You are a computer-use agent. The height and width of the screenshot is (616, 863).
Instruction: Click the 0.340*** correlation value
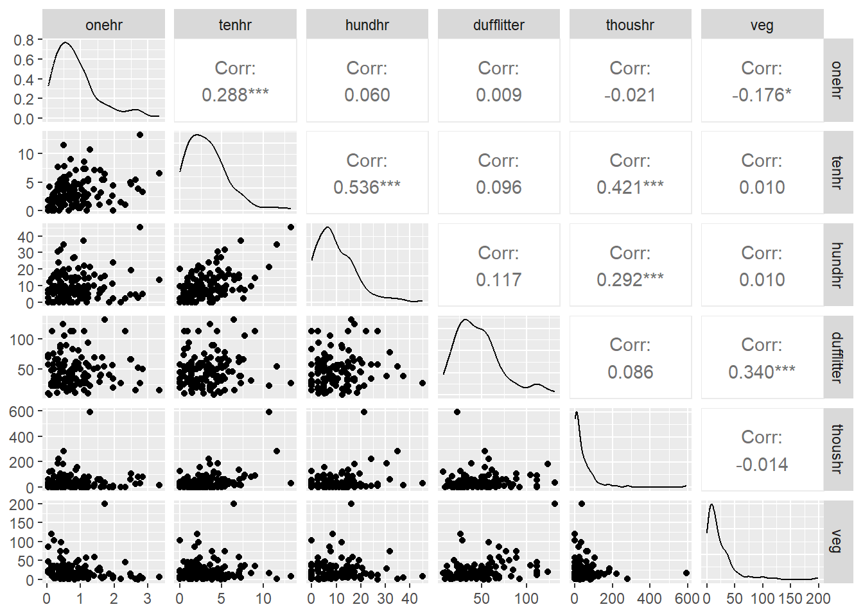pyautogui.click(x=762, y=372)
